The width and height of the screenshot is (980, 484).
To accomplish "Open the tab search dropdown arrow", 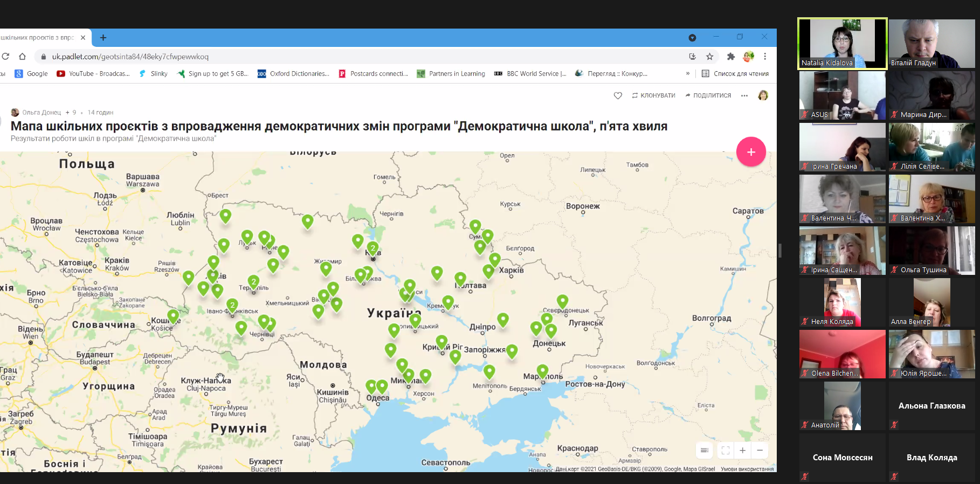I will coord(692,38).
